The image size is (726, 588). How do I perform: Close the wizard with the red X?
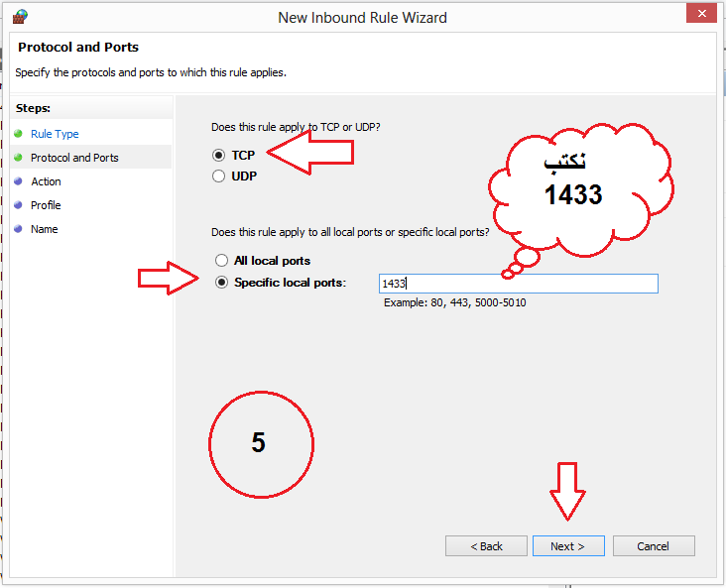coord(700,13)
